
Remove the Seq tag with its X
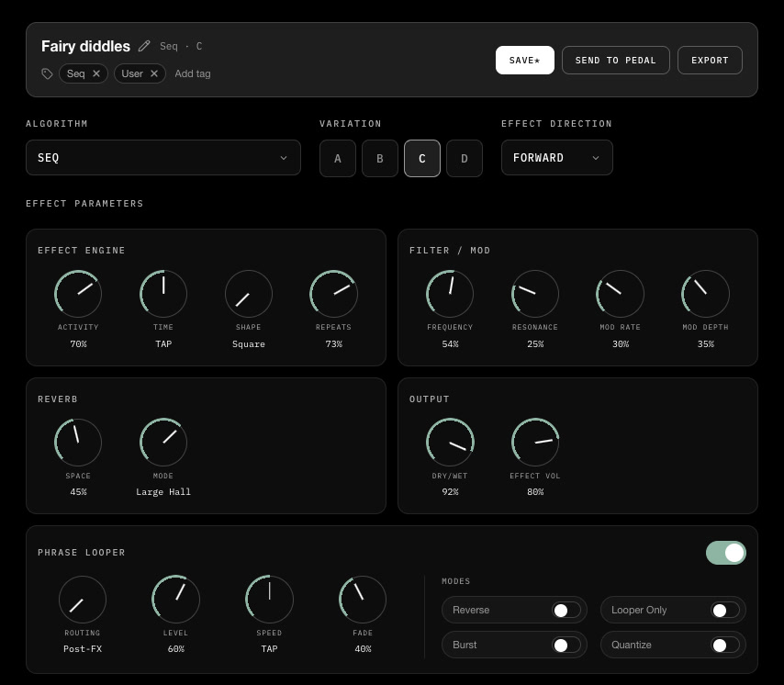[x=96, y=73]
